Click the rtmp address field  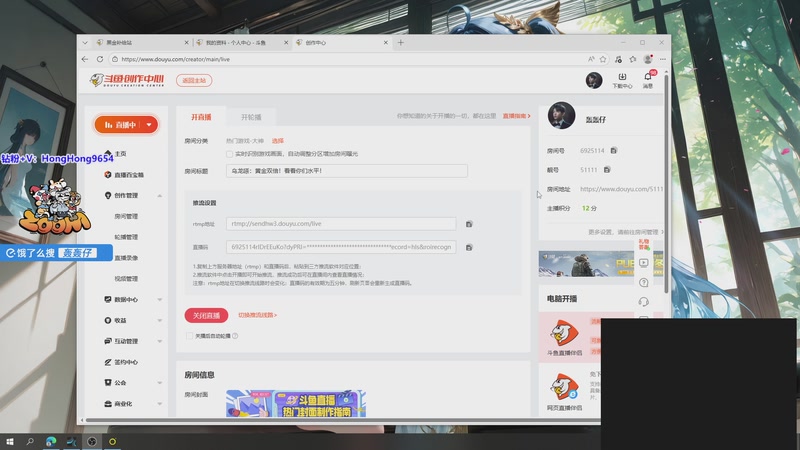pos(341,223)
